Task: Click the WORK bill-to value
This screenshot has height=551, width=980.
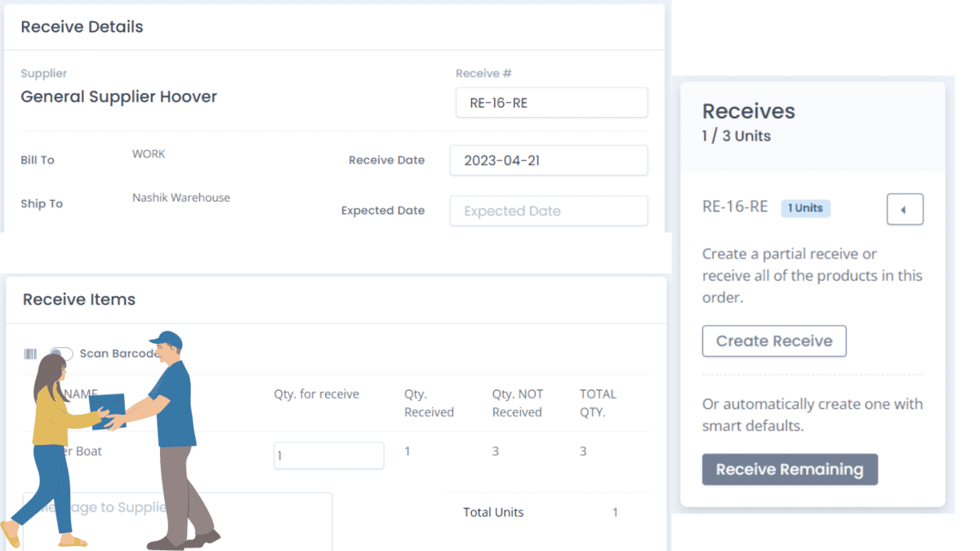Action: click(x=149, y=153)
